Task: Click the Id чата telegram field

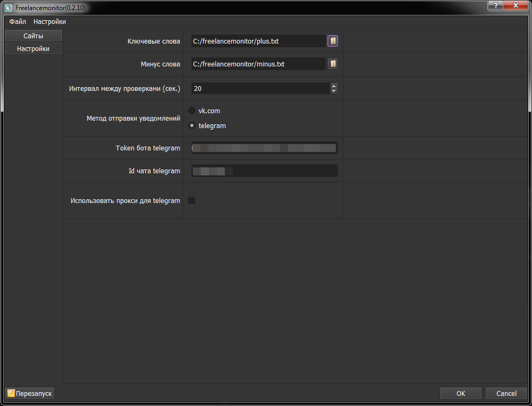Action: coord(264,171)
